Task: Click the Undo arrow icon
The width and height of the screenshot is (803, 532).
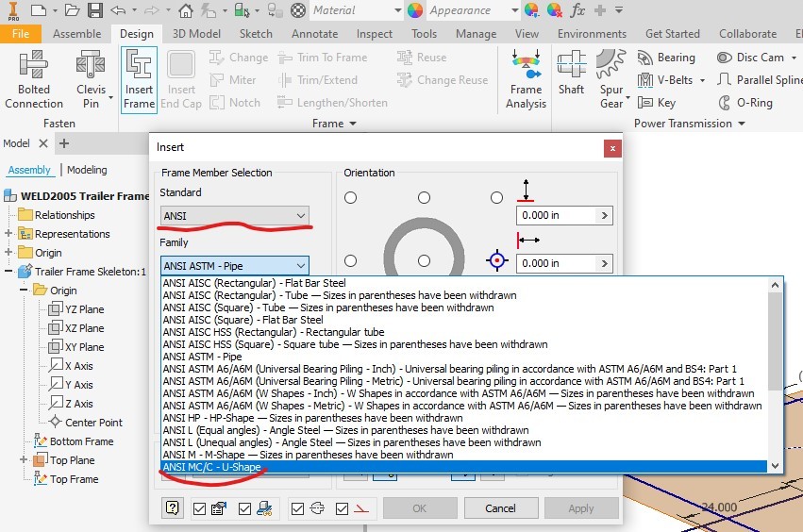Action: tap(118, 9)
